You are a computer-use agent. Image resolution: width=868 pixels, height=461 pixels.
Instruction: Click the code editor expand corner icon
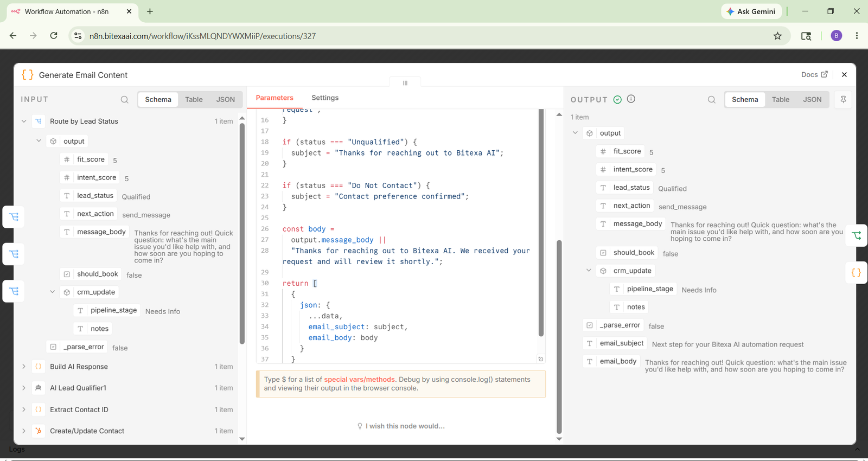(540, 359)
